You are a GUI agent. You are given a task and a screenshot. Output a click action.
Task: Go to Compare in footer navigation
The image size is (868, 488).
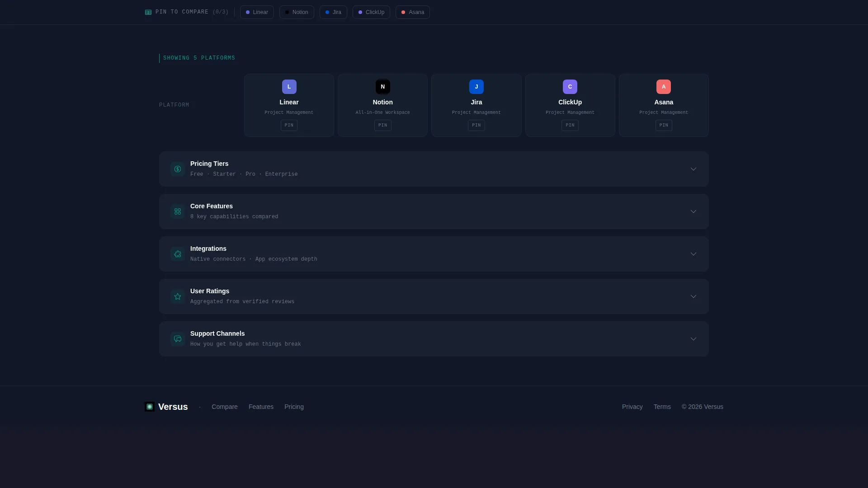(x=225, y=407)
